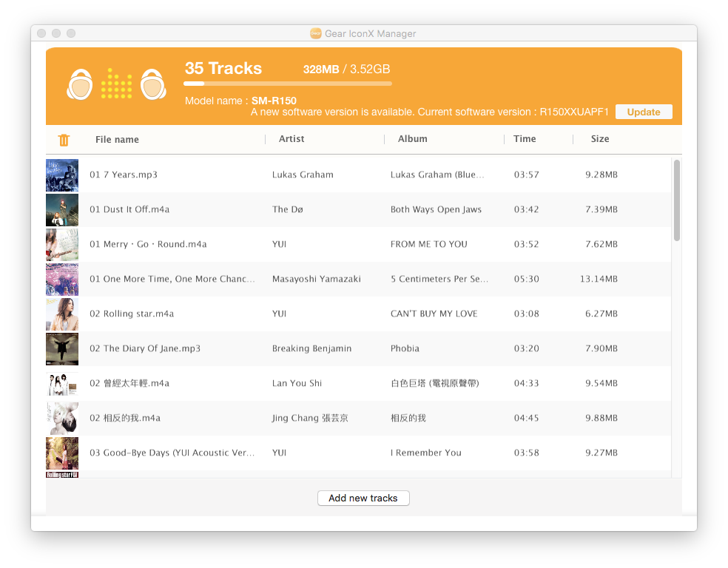Click model name SM-R150
The width and height of the screenshot is (728, 568).
click(x=274, y=101)
